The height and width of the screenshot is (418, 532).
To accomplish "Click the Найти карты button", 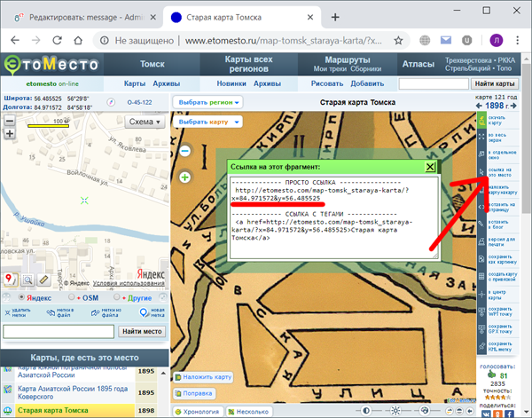I will click(x=495, y=83).
